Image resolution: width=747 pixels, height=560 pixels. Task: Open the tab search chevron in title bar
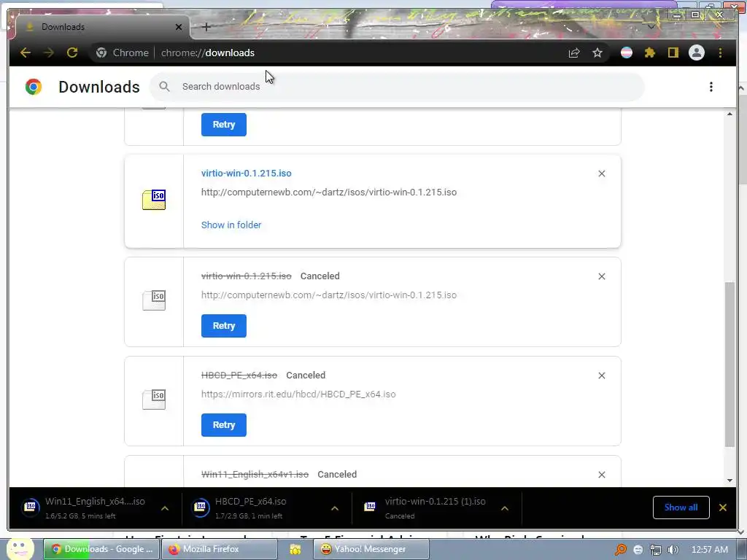(651, 27)
